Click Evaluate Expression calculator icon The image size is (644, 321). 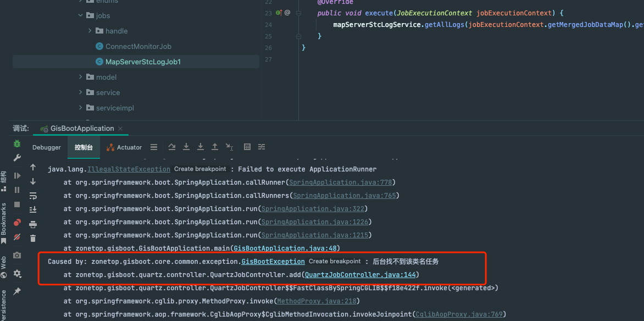click(x=247, y=147)
